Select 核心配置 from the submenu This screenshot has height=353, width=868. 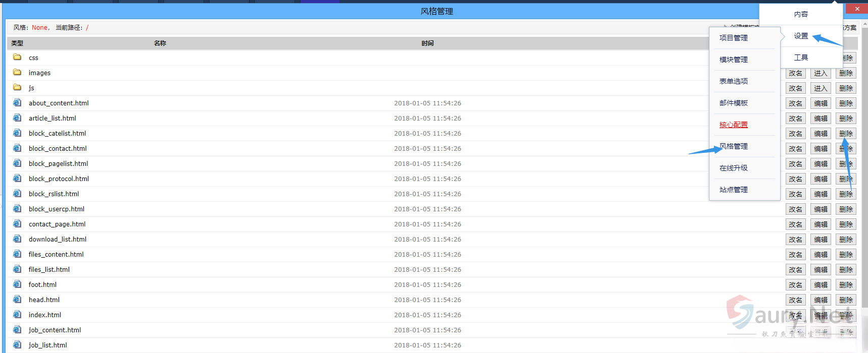coord(733,125)
